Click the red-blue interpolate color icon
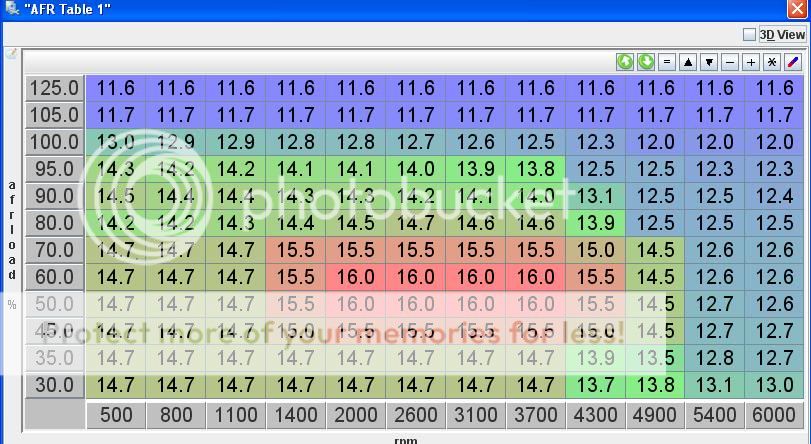Viewport: 811px width, 444px height. 793,62
